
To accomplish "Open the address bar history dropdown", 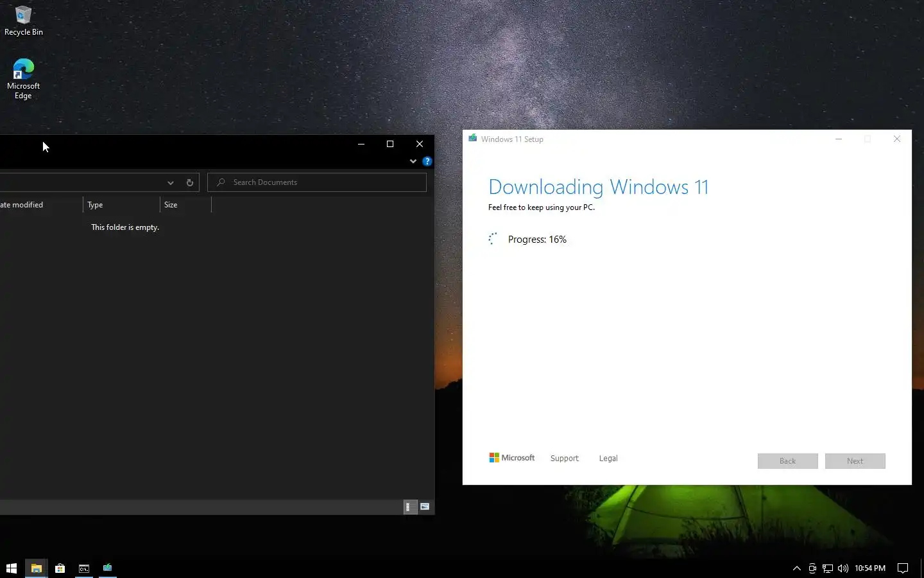I will pos(171,182).
